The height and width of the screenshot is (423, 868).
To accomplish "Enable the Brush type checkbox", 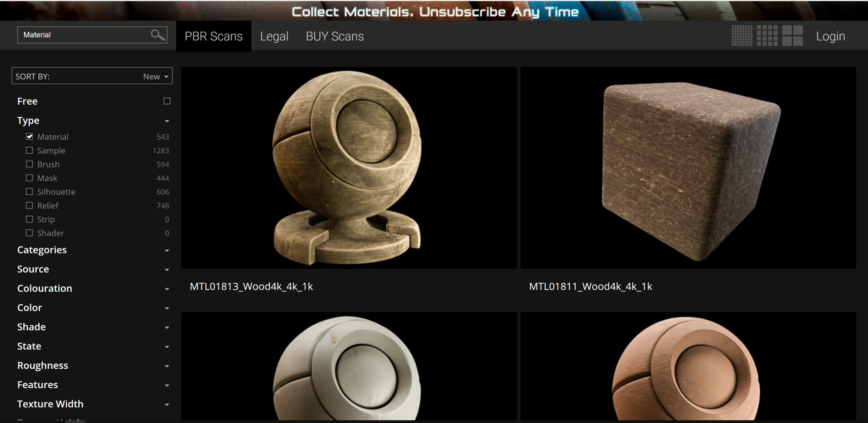I will click(x=29, y=164).
